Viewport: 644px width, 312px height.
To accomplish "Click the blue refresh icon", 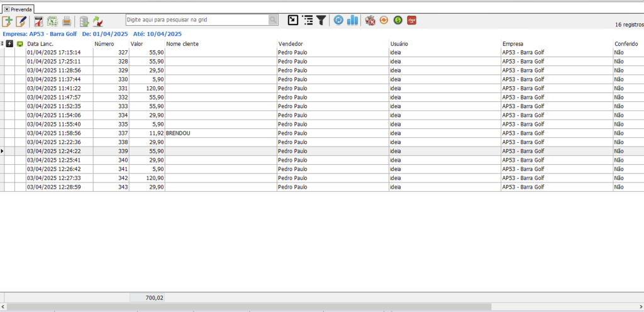I will click(339, 20).
